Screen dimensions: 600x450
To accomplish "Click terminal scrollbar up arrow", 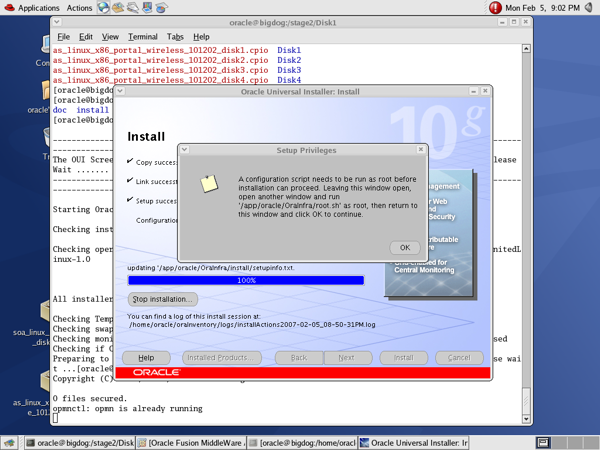I will click(526, 49).
